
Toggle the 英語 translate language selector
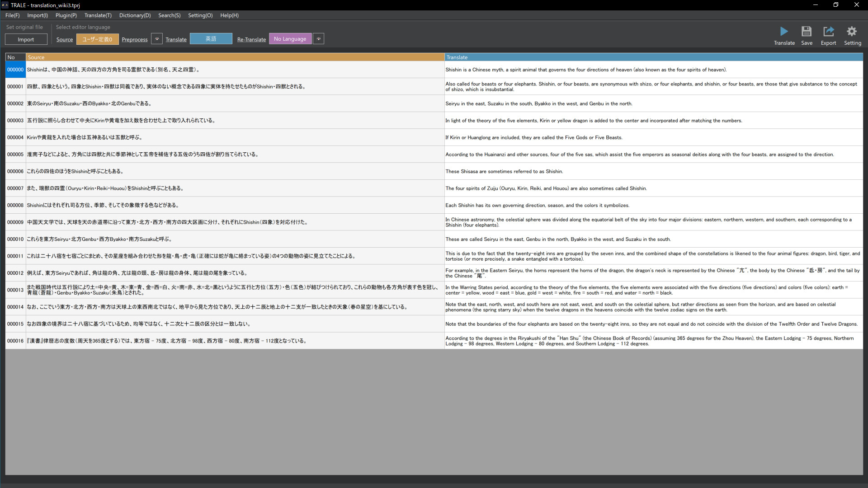211,38
